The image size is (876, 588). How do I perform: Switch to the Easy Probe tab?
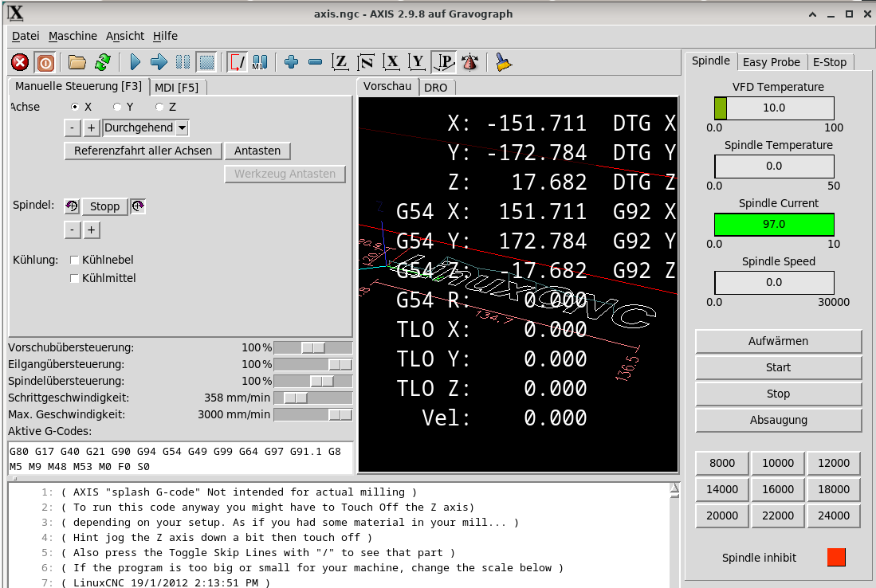(771, 62)
